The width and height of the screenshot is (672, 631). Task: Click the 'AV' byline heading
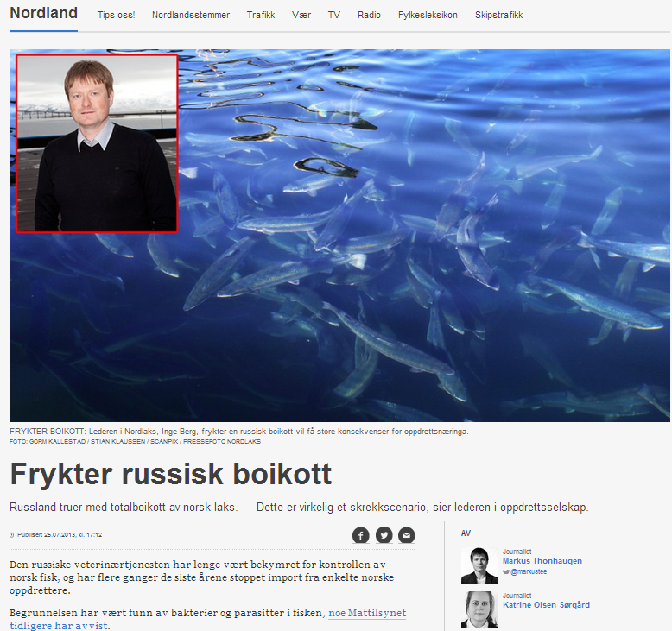[x=466, y=533]
